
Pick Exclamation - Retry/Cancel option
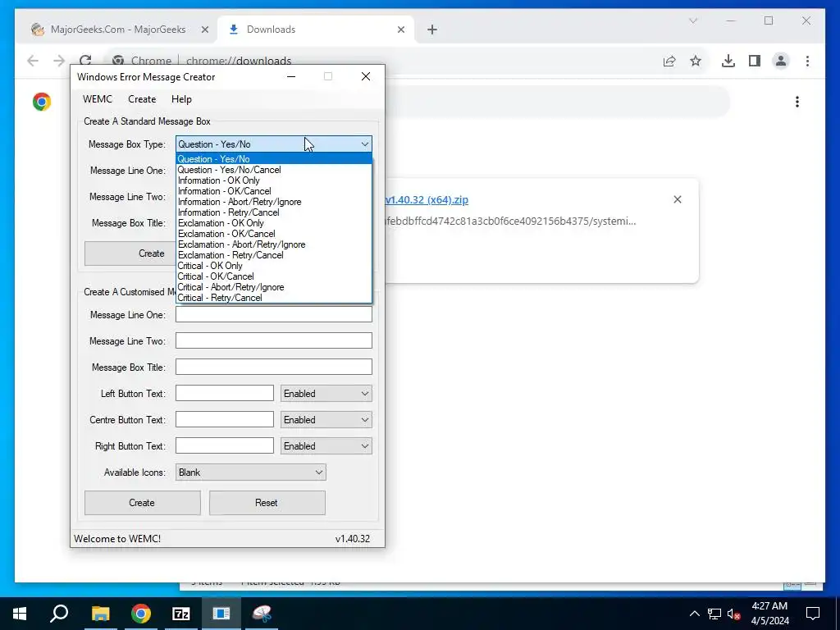(274, 256)
